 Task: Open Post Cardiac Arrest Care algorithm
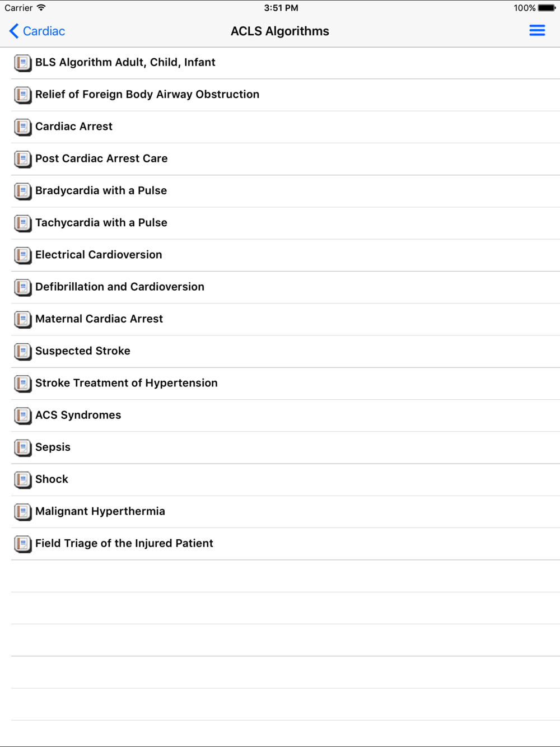point(286,159)
